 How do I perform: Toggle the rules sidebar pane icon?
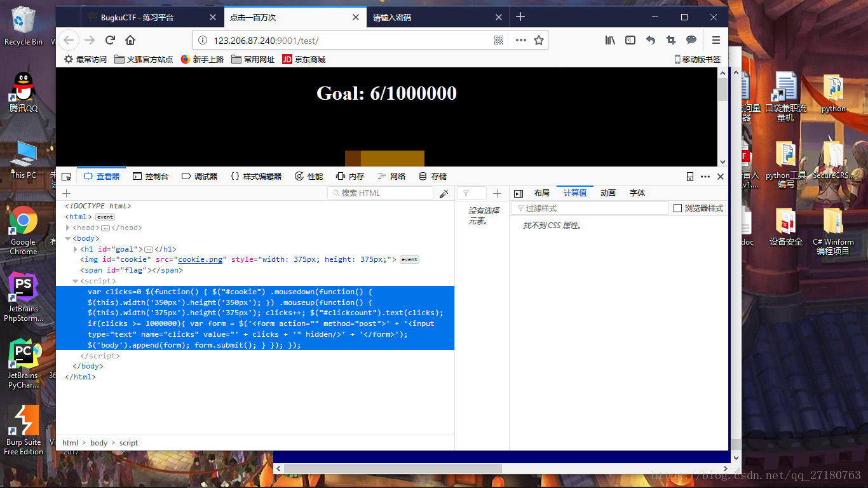(519, 193)
